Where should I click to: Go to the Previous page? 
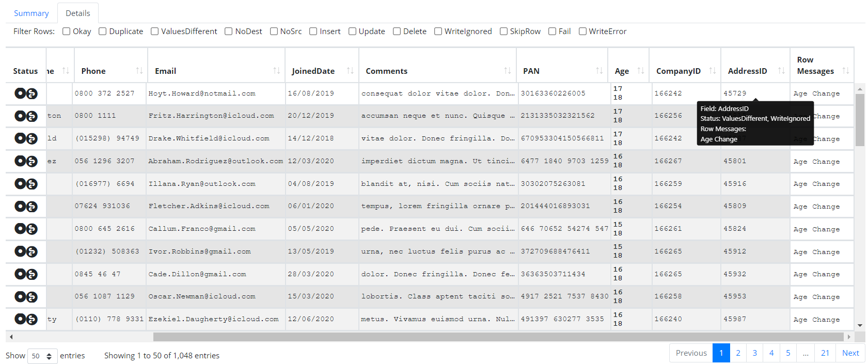pyautogui.click(x=691, y=353)
